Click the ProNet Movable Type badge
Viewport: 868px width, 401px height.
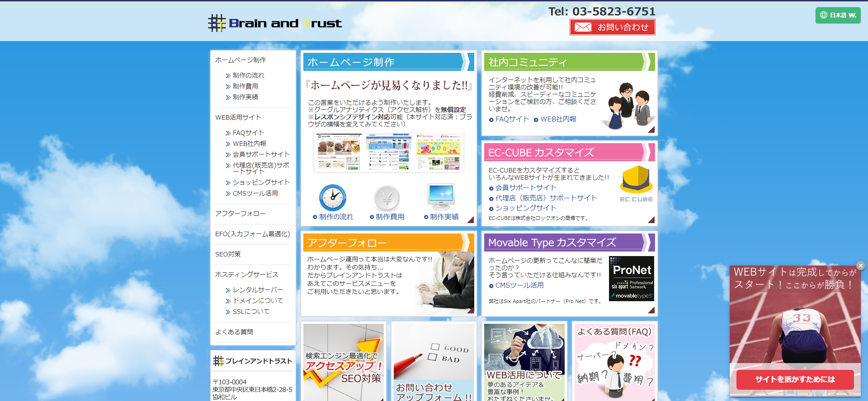coord(631,279)
